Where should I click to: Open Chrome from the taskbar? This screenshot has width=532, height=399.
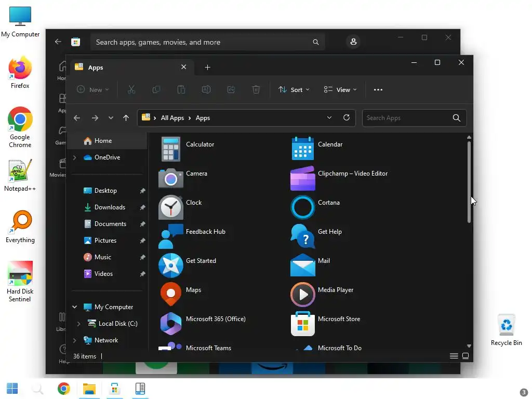point(63,389)
